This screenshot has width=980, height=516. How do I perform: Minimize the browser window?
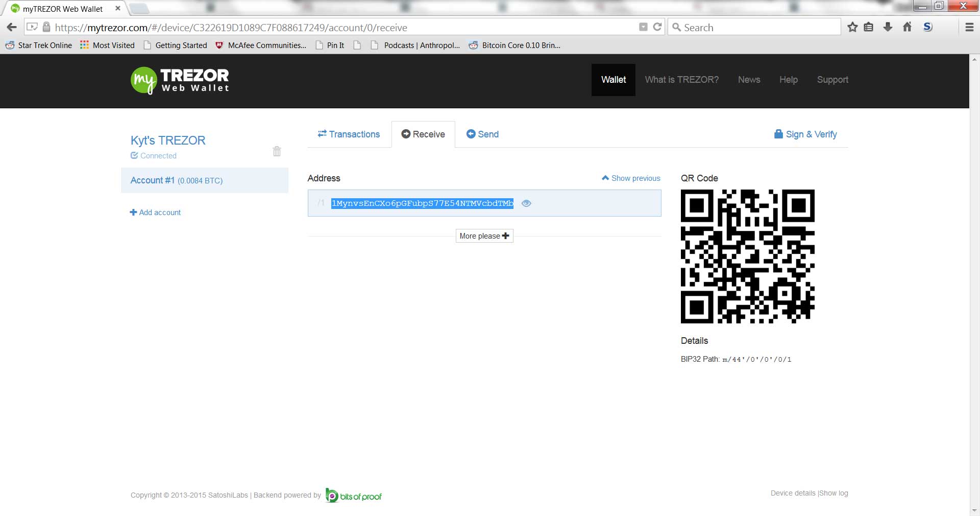coord(922,6)
